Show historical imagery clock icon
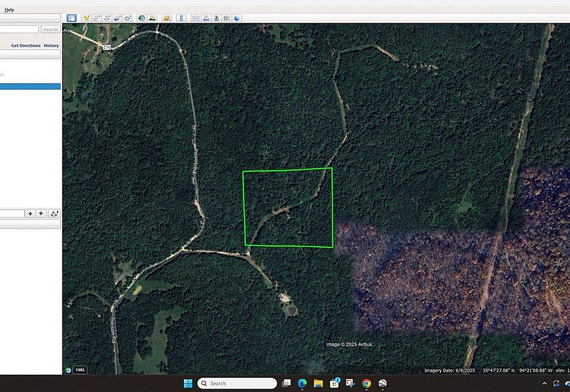This screenshot has height=392, width=570. 142,18
